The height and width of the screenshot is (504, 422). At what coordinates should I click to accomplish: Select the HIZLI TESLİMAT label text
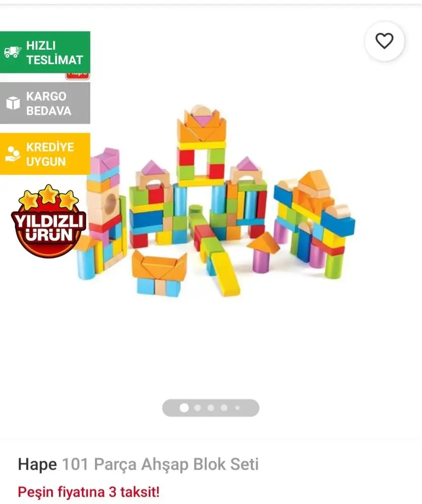click(55, 53)
